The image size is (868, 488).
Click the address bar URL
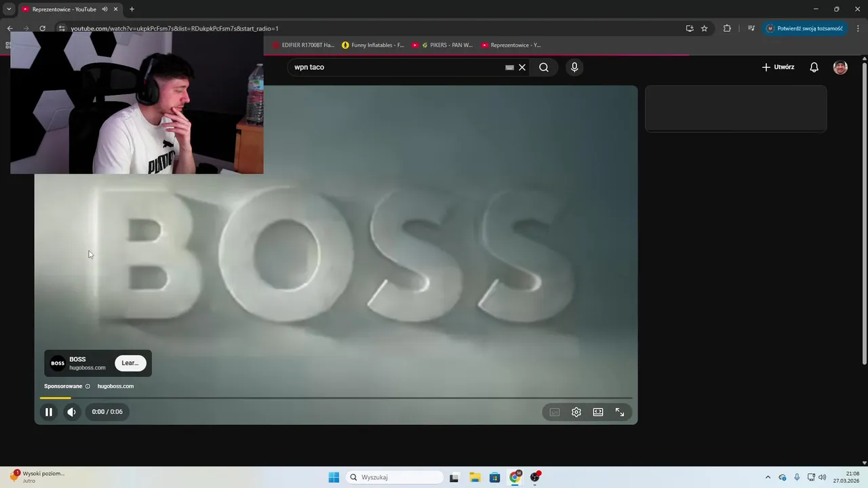click(175, 28)
